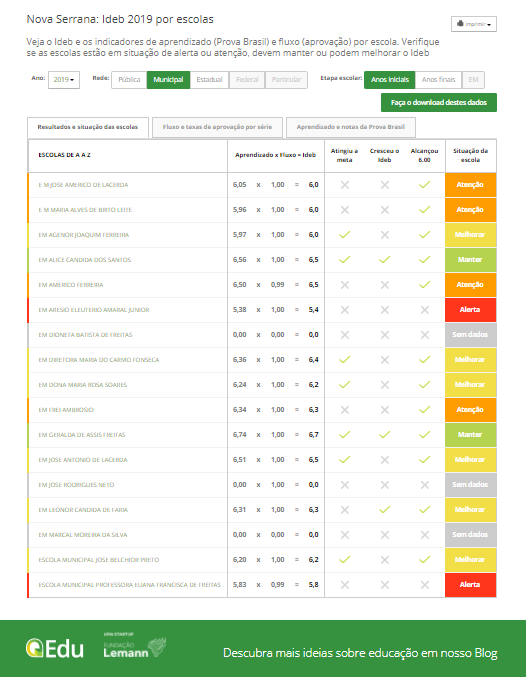Click the Escolas de A a Z column header
The height and width of the screenshot is (688, 526).
click(x=64, y=155)
